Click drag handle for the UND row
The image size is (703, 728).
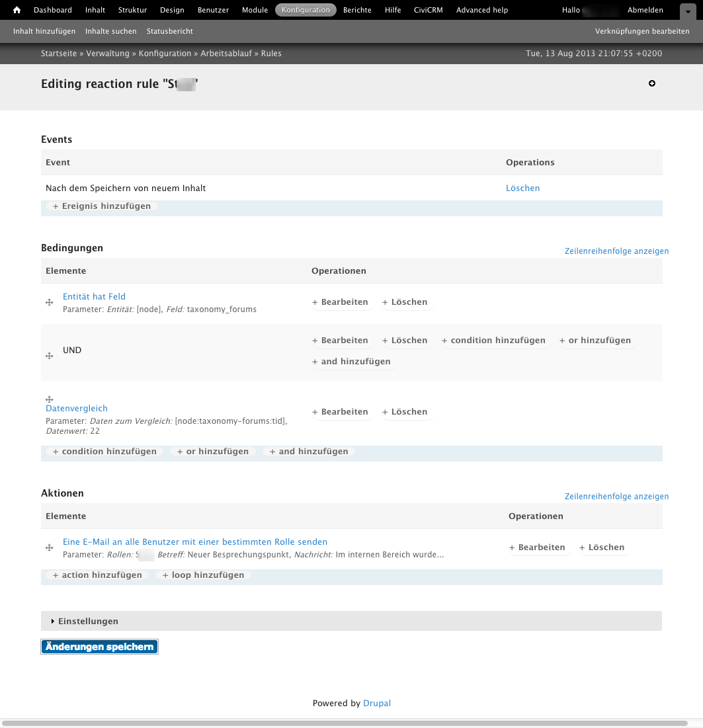49,356
